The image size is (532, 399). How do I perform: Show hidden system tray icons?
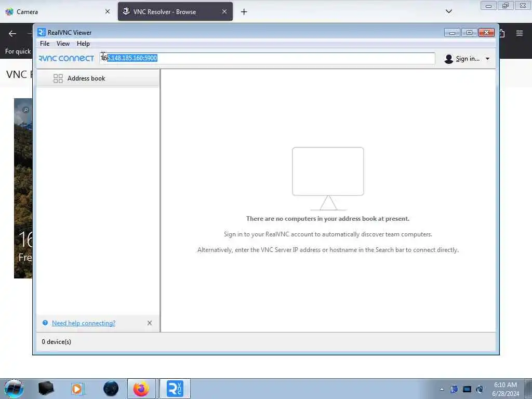(442, 390)
